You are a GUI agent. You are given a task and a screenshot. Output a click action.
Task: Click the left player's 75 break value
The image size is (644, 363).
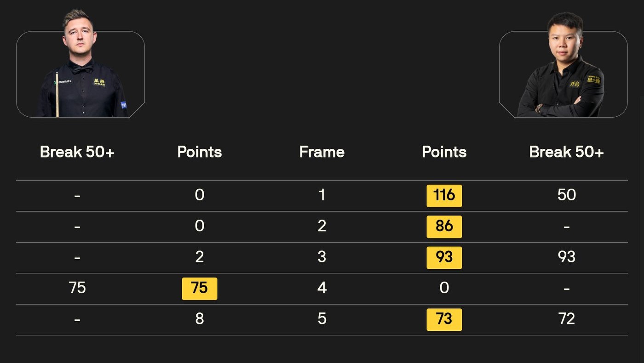point(77,288)
